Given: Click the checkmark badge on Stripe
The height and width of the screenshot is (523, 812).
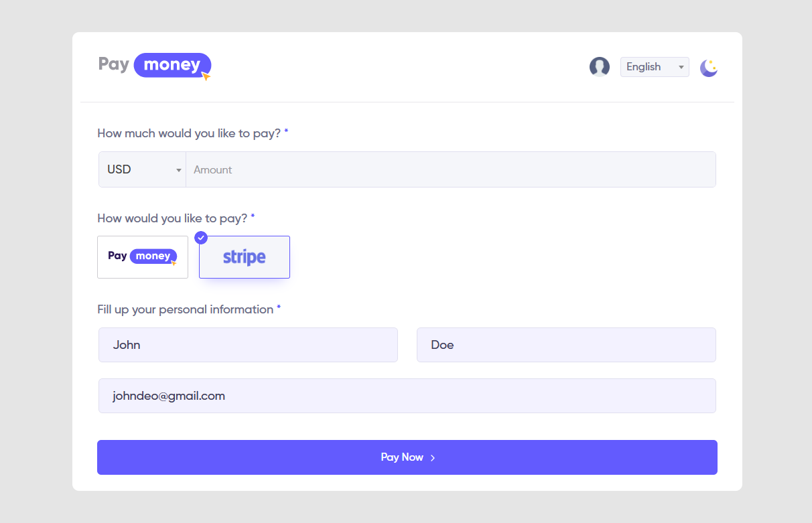Looking at the screenshot, I should 201,238.
